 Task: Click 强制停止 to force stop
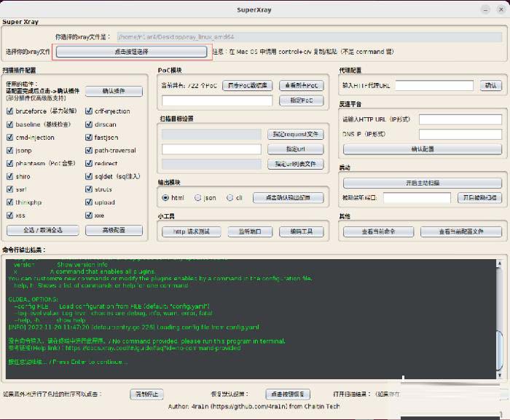147,395
